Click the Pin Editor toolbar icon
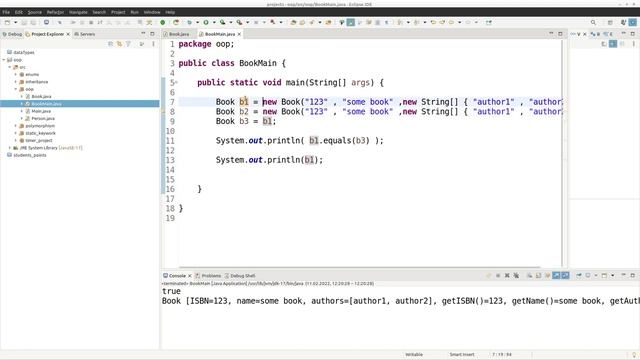The width and height of the screenshot is (640, 360). tap(489, 22)
